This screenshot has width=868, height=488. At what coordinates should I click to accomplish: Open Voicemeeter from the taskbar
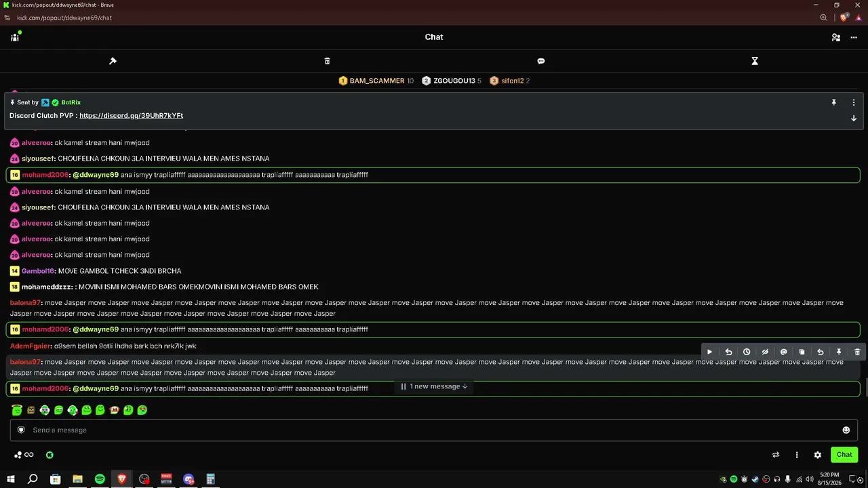click(x=166, y=479)
